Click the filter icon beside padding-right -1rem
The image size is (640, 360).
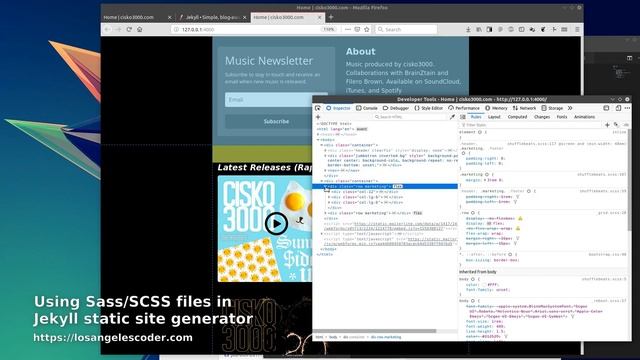click(518, 197)
